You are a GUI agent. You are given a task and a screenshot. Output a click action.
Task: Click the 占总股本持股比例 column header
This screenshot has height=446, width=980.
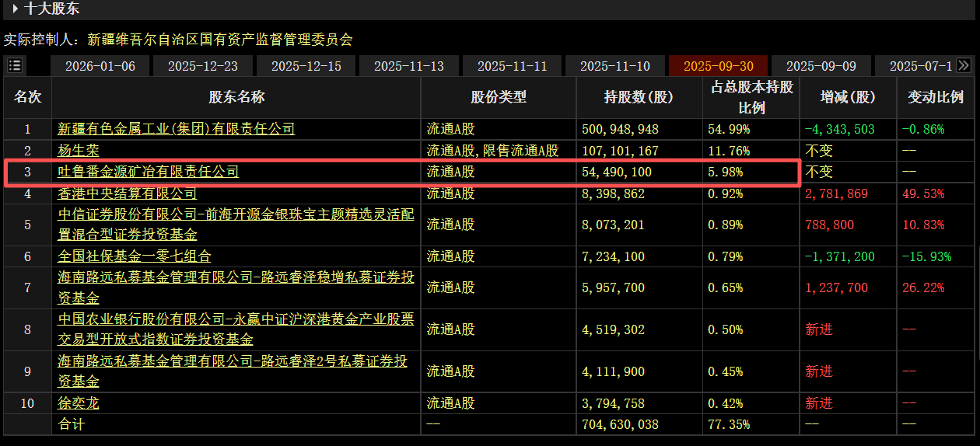tap(751, 97)
